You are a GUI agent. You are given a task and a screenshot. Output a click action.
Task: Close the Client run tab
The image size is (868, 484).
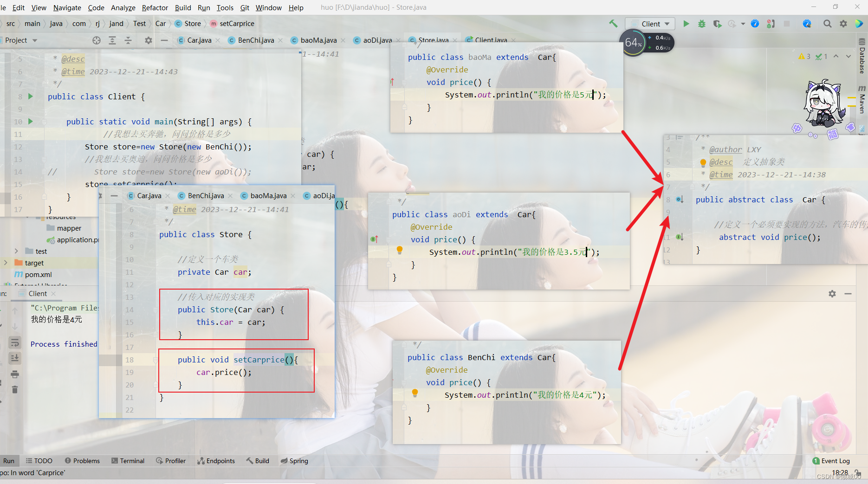(53, 294)
